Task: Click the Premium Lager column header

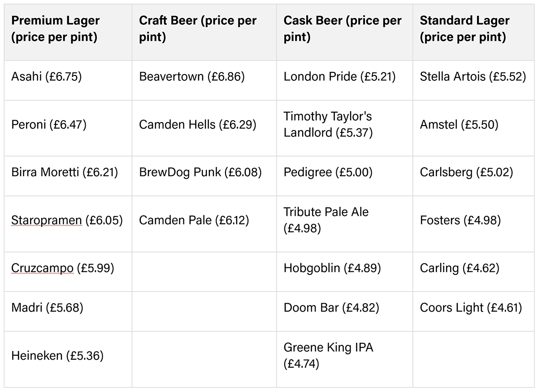Action: pos(56,29)
